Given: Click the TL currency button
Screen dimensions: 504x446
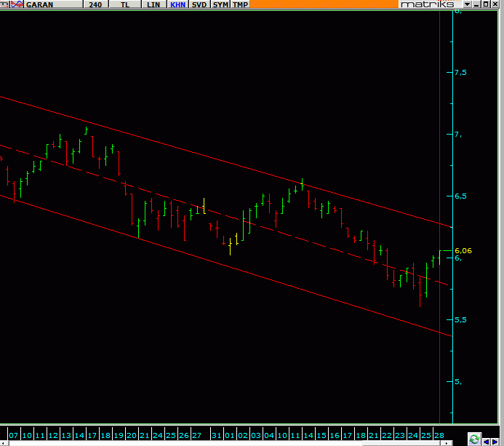Looking at the screenshot, I should click(x=125, y=4).
